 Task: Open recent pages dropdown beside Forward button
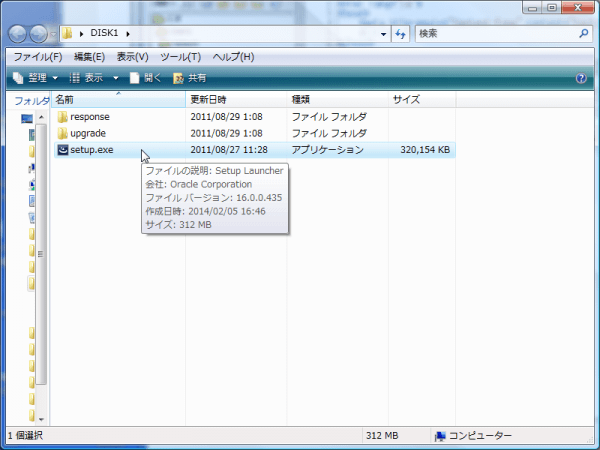coord(54,34)
